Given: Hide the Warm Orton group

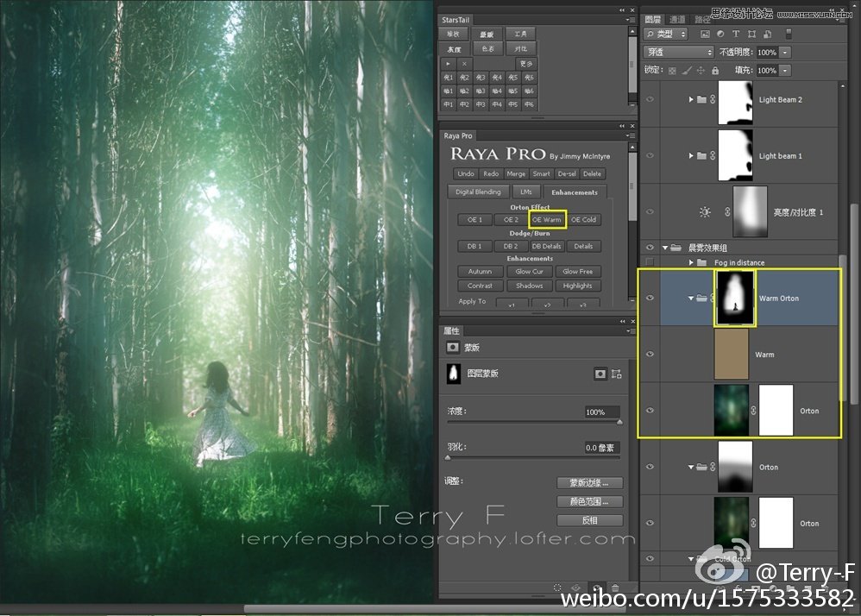Looking at the screenshot, I should click(x=650, y=298).
